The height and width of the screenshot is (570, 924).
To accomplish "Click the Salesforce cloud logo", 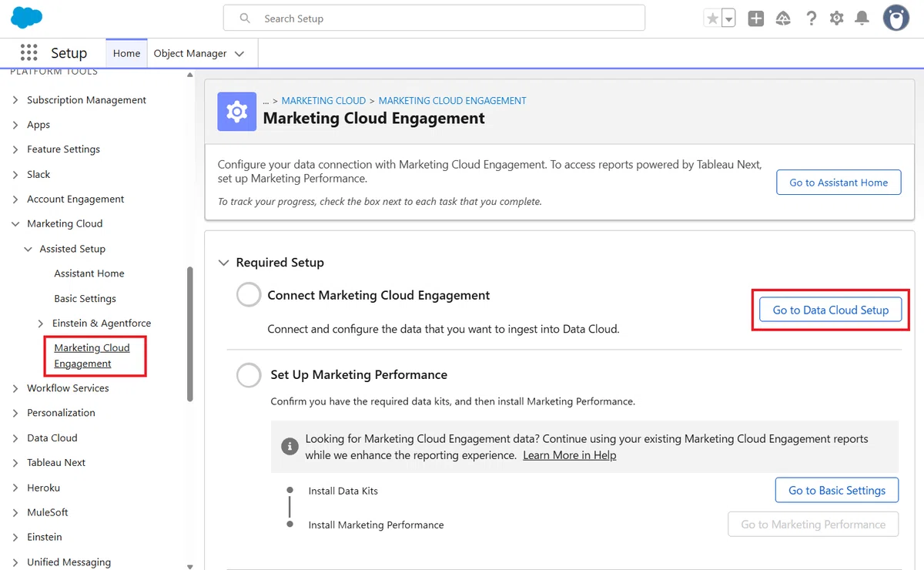I will coord(27,17).
